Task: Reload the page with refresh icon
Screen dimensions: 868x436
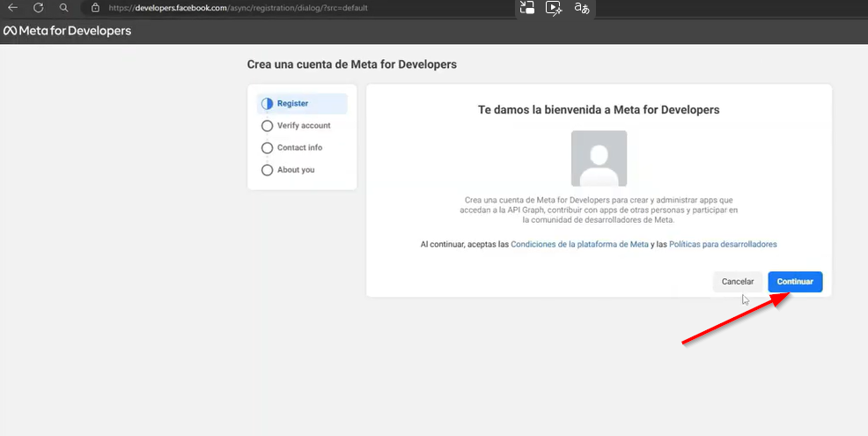Action: [x=38, y=8]
